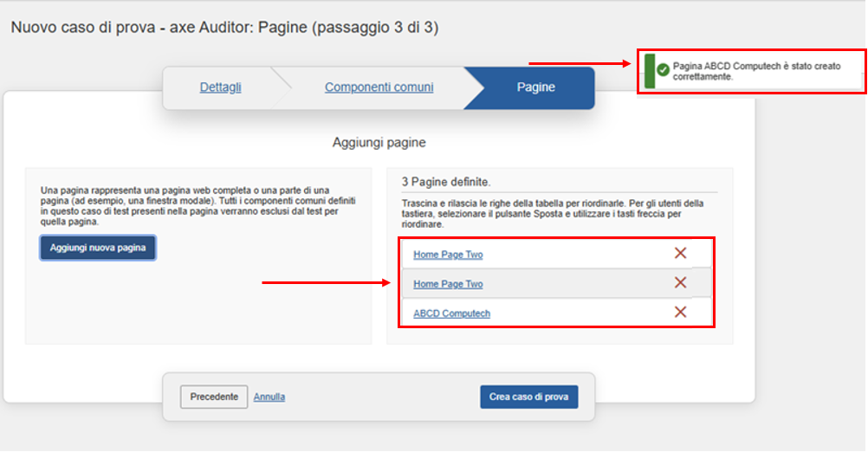868x452 pixels.
Task: Cancel with the Annulla link
Action: pos(269,397)
